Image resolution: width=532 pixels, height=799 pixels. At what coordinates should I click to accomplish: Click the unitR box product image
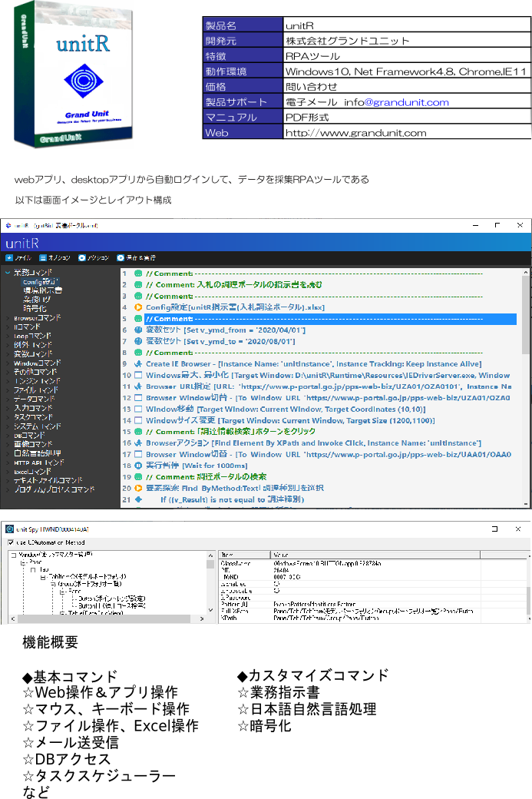(74, 75)
